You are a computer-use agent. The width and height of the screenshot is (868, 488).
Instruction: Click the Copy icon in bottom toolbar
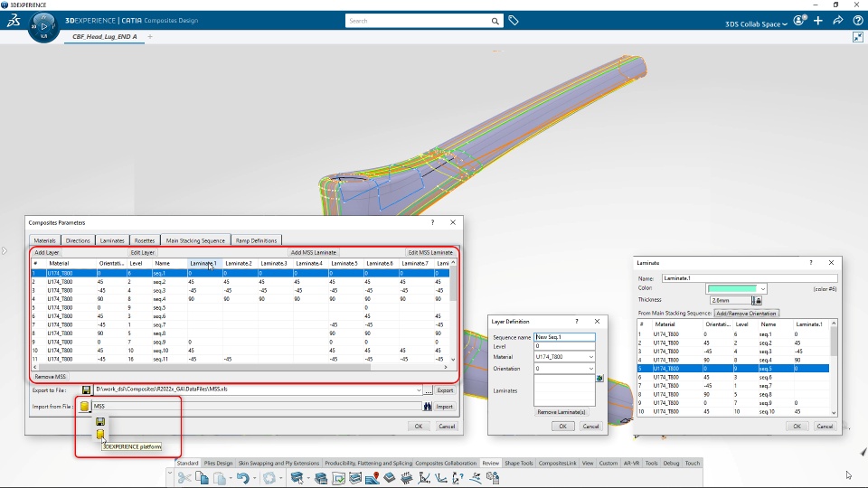click(x=202, y=477)
